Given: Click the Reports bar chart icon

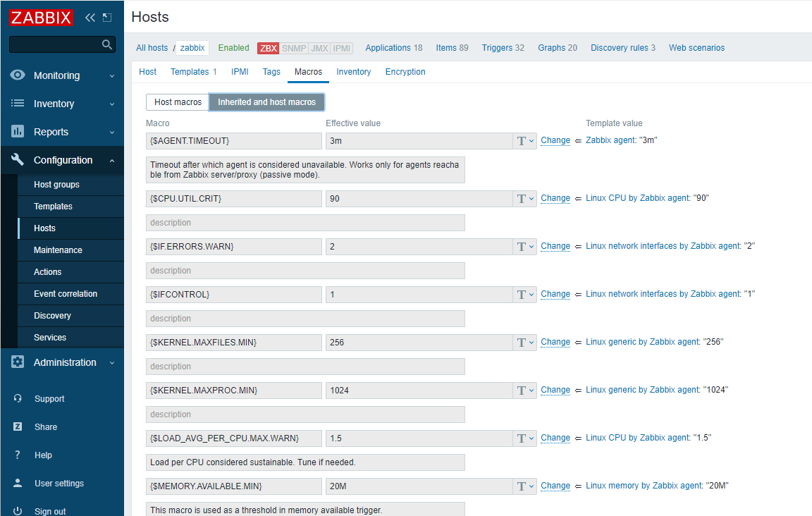Looking at the screenshot, I should click(18, 132).
